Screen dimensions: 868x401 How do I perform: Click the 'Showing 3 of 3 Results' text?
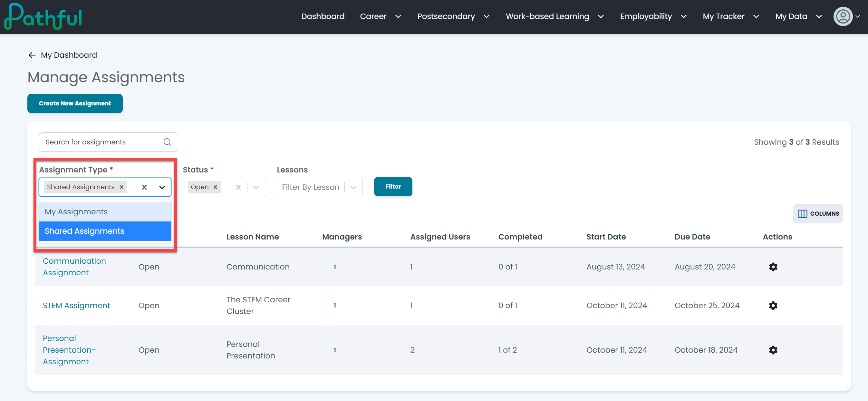[x=796, y=142]
